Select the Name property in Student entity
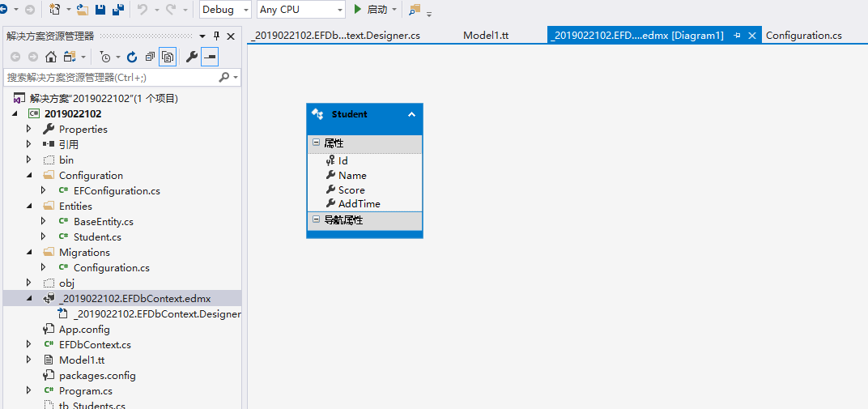The width and height of the screenshot is (868, 409). coord(353,176)
